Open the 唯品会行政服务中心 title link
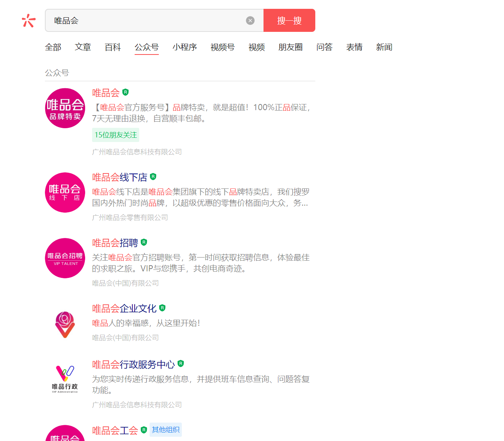 point(133,364)
